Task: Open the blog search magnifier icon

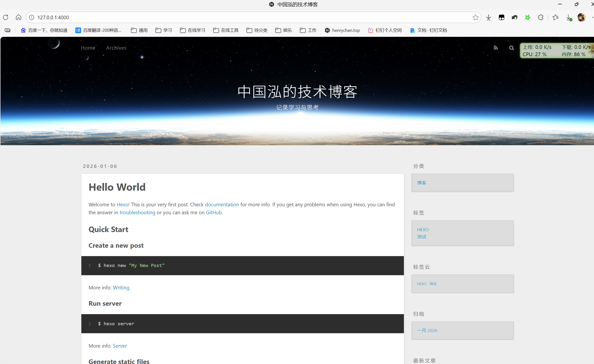Action: point(511,48)
